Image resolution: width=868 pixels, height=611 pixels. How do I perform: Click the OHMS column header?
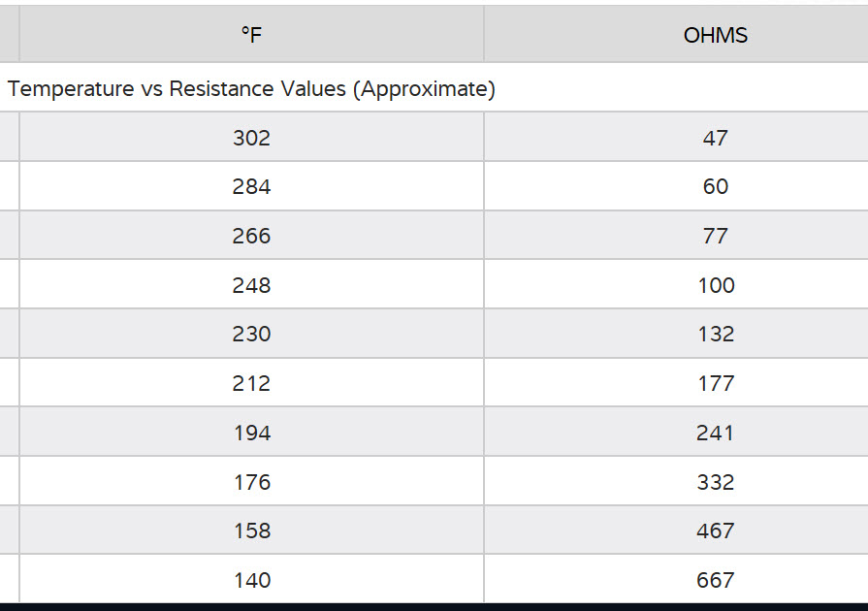pos(715,36)
